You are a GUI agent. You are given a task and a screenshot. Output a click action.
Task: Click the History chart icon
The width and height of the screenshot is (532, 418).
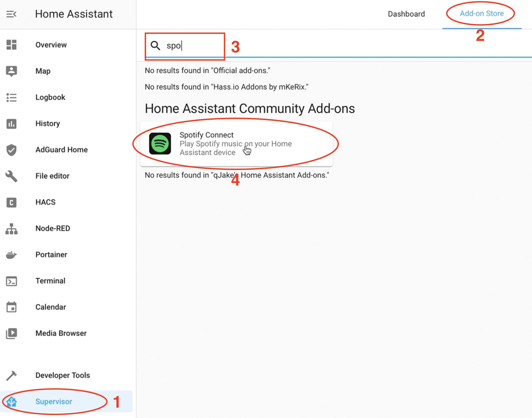(11, 124)
